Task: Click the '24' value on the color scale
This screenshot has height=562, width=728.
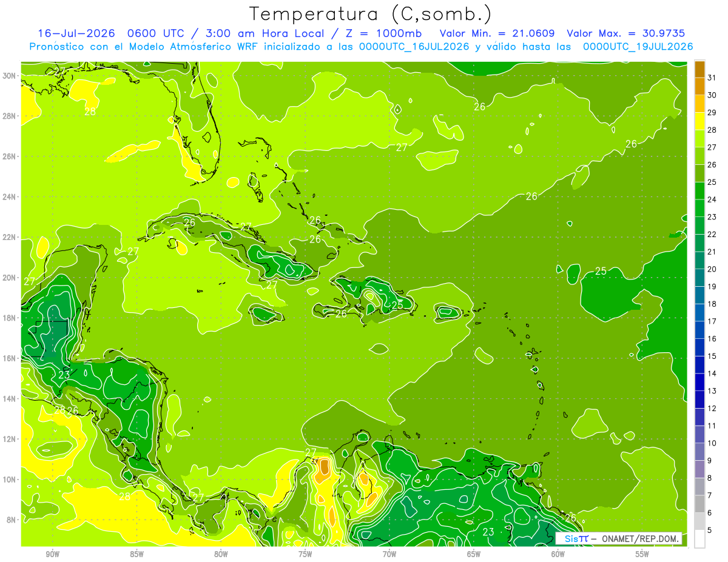Action: click(712, 199)
